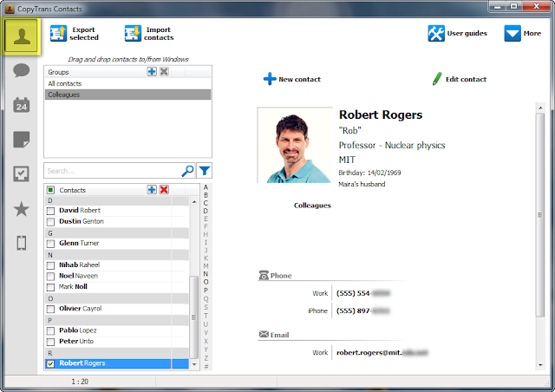
Task: Open the Notes section in the sidebar
Action: tap(21, 139)
